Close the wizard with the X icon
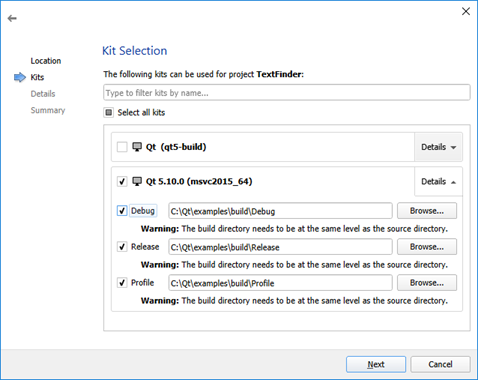The width and height of the screenshot is (478, 380). pyautogui.click(x=466, y=11)
